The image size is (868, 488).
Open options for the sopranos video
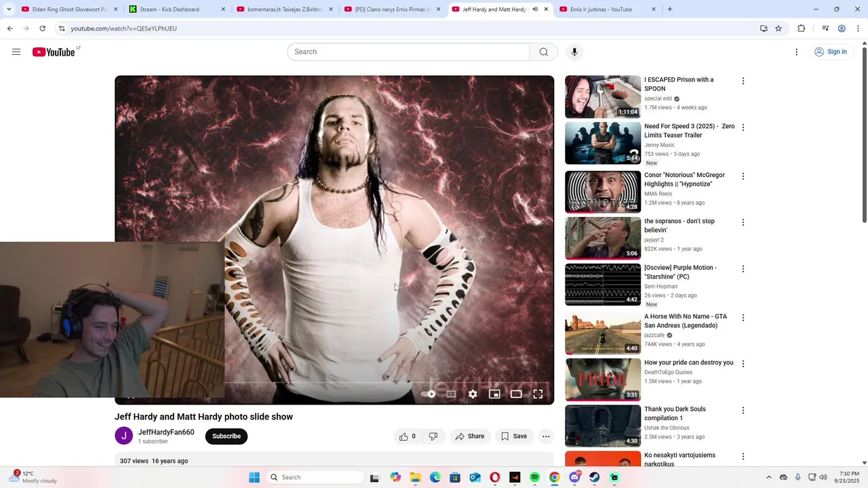743,222
